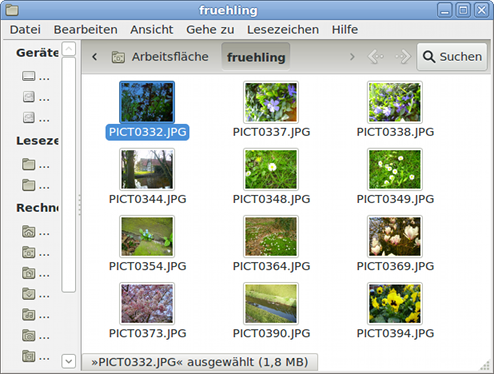Open the pictures folder sidebar icon

29,335
